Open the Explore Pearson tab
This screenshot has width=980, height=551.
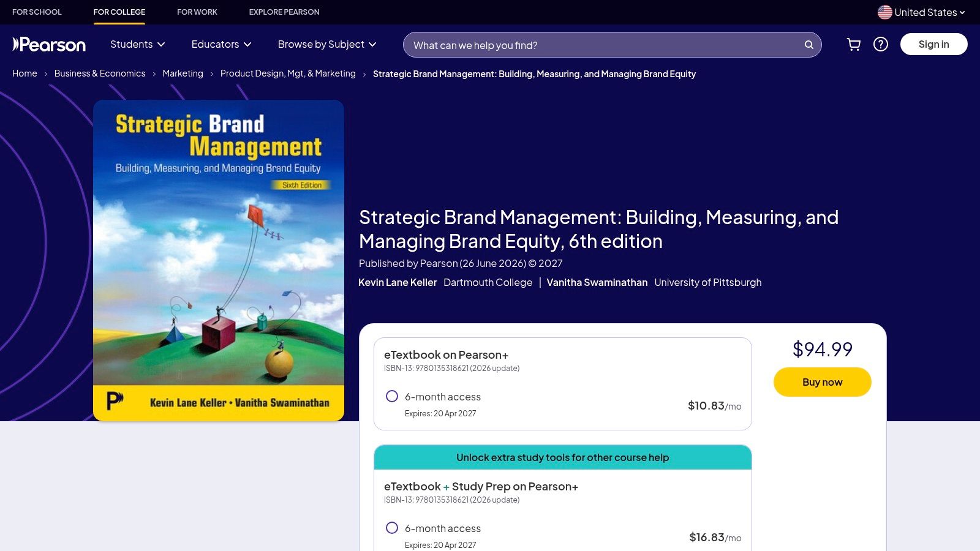(284, 12)
